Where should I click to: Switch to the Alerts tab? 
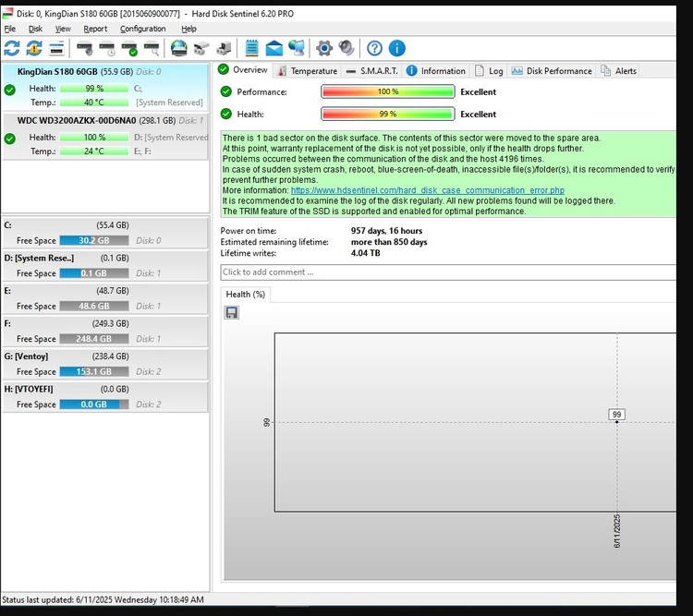coord(618,71)
